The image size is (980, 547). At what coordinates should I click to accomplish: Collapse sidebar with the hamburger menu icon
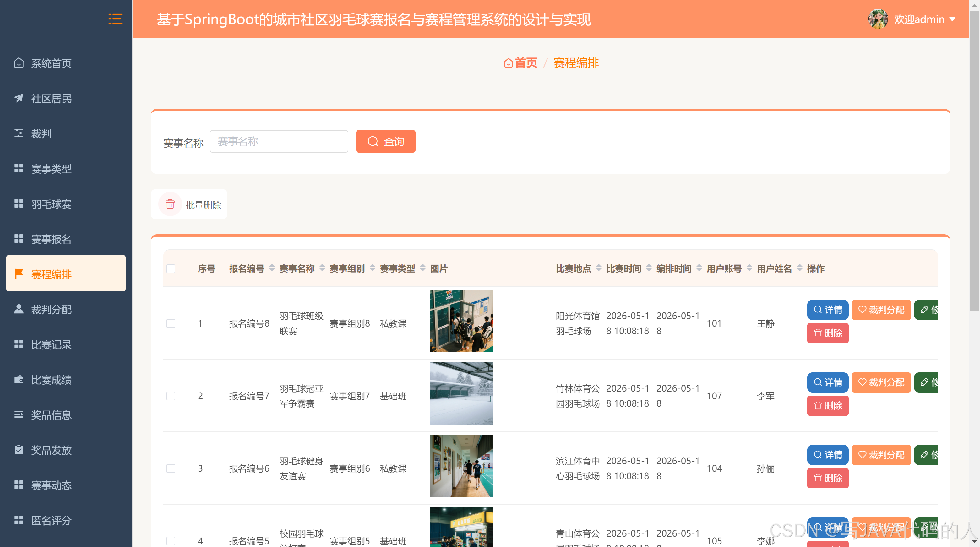[x=115, y=19]
